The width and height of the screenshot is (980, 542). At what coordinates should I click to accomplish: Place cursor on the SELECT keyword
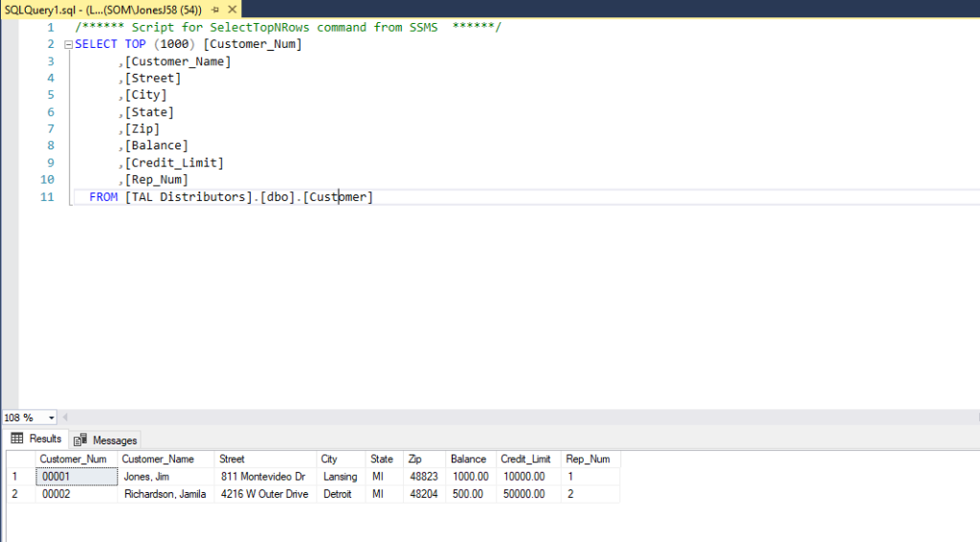97,44
